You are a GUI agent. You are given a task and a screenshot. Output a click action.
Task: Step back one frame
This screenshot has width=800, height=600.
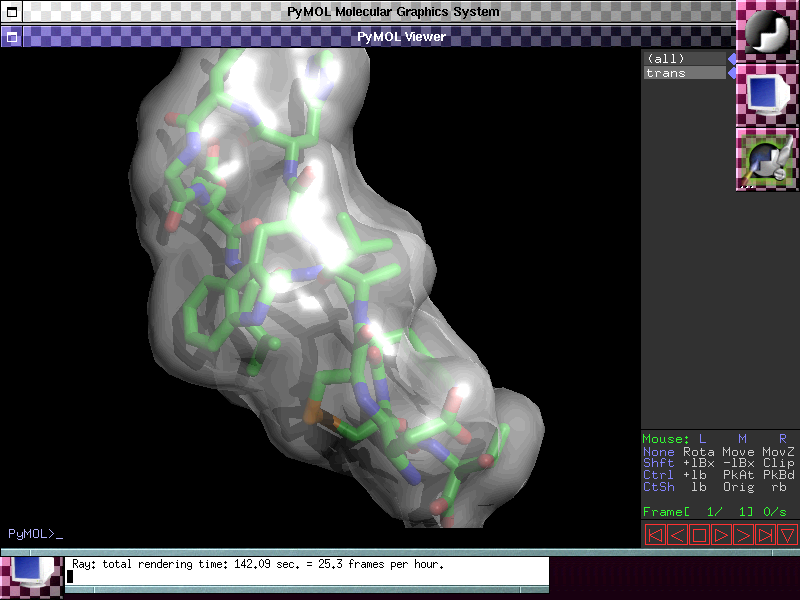tap(677, 535)
